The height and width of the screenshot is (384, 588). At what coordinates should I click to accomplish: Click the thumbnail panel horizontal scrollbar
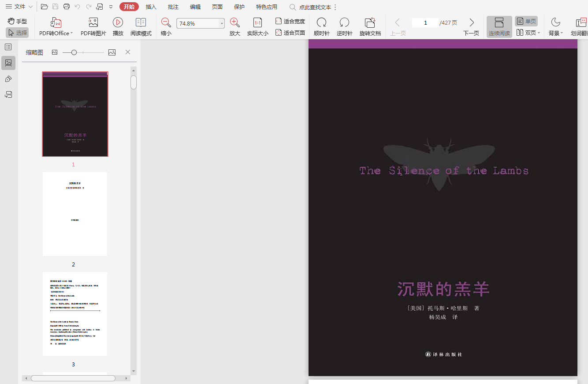coord(73,378)
